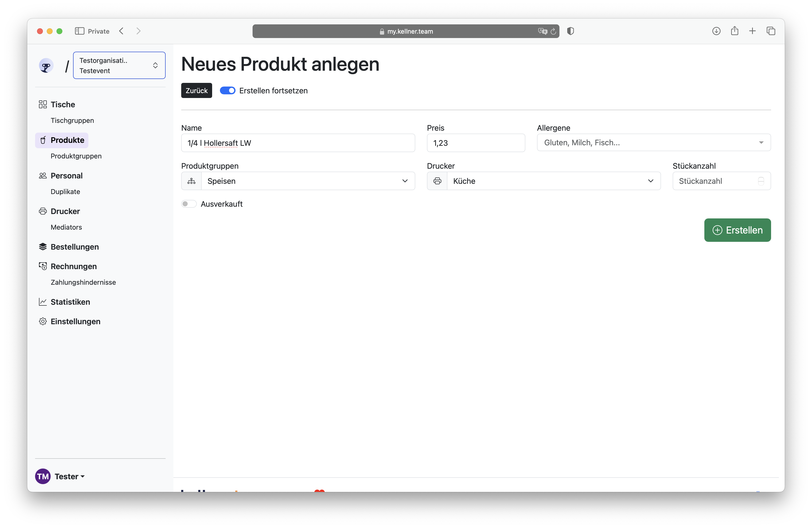
Task: Show tab overview icon
Action: coord(771,31)
